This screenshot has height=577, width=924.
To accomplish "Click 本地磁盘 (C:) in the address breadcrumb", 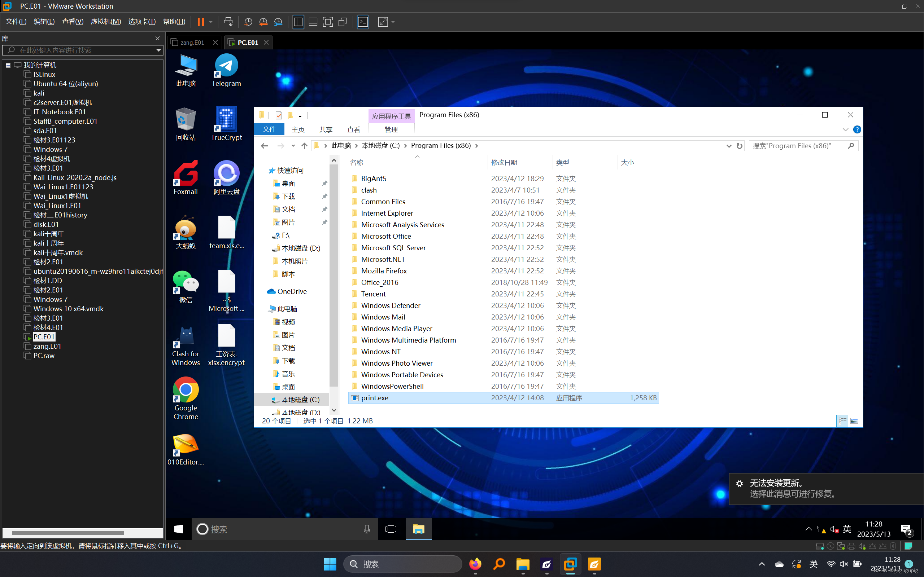I will click(380, 146).
